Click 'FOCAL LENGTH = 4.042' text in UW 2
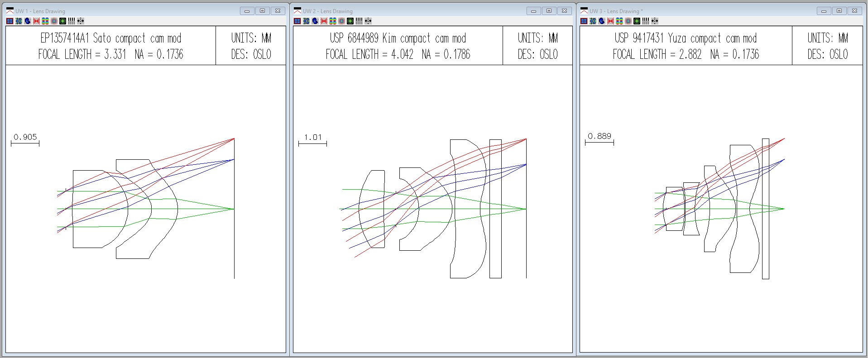 point(369,54)
